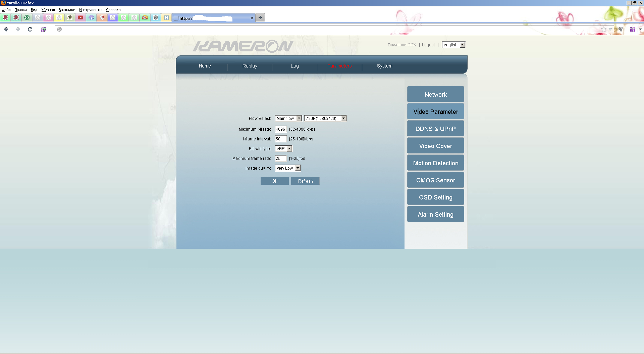Screen dimensions: 644x354
Task: Click the bookmark star in address bar
Action: coord(604,29)
